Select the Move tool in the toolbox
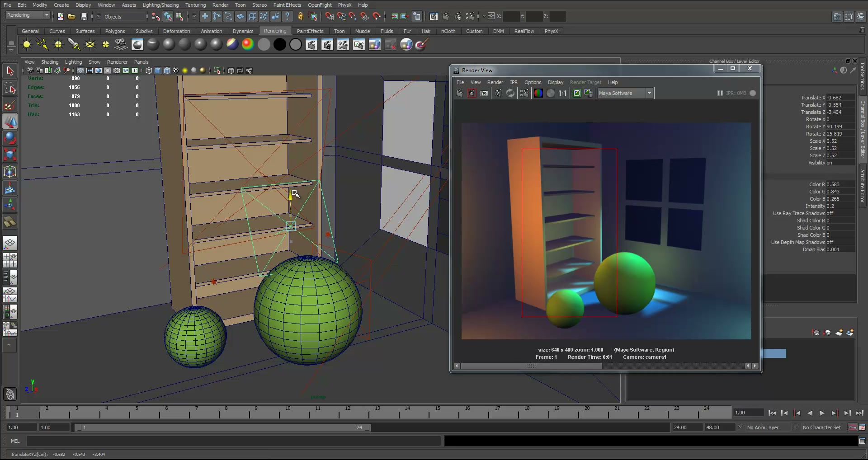The height and width of the screenshot is (460, 868). (x=10, y=122)
